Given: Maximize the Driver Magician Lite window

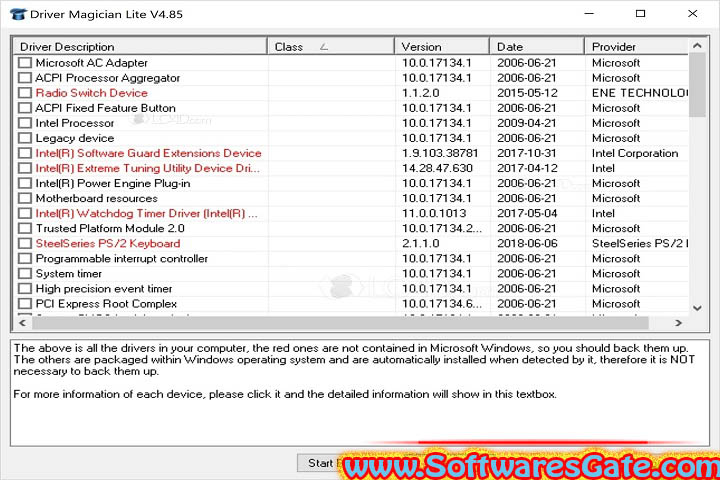Looking at the screenshot, I should tap(640, 14).
